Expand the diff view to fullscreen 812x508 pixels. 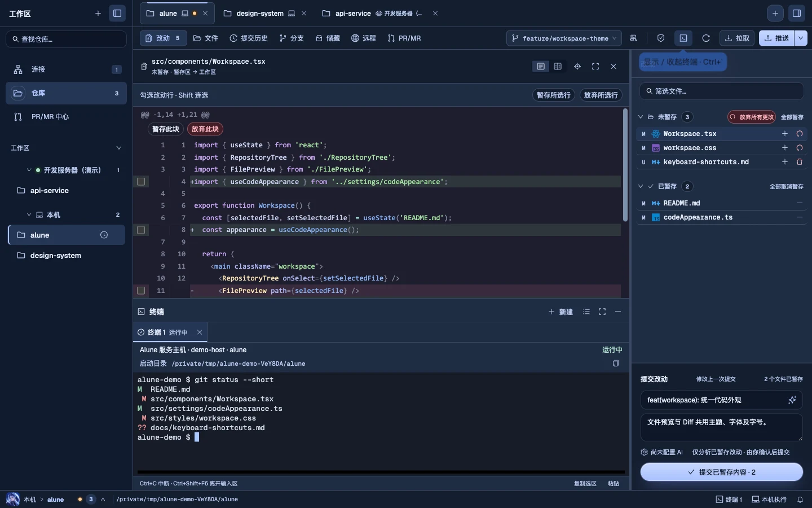[595, 67]
